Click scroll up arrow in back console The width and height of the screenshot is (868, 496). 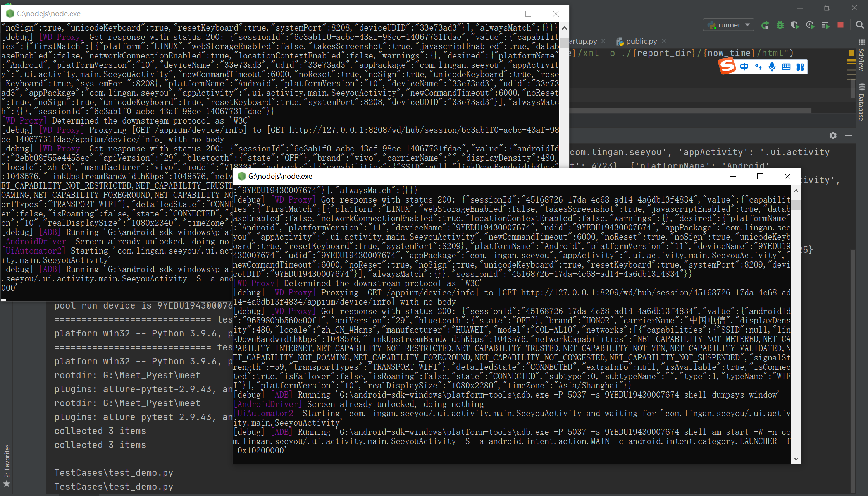coord(564,28)
